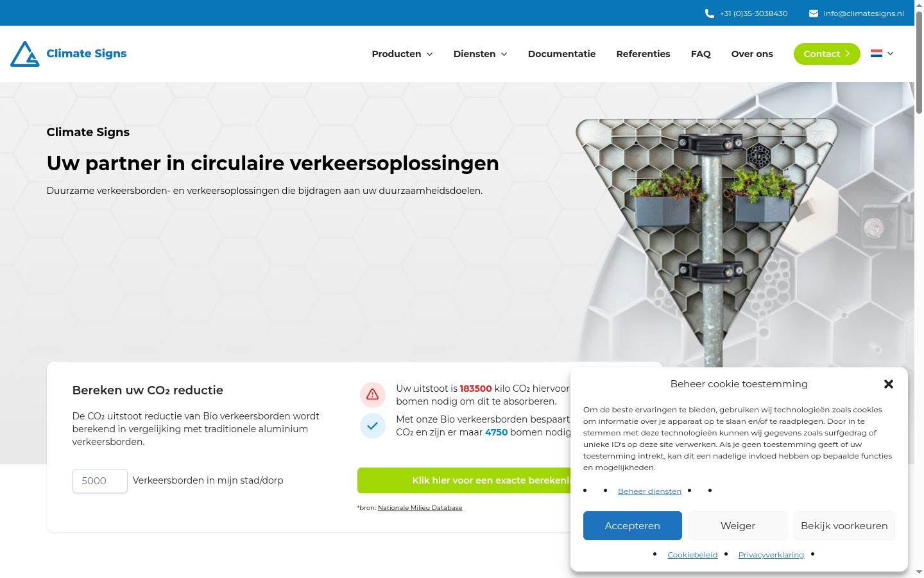Image resolution: width=924 pixels, height=578 pixels.
Task: Open the Privacyverklaring link
Action: point(771,555)
